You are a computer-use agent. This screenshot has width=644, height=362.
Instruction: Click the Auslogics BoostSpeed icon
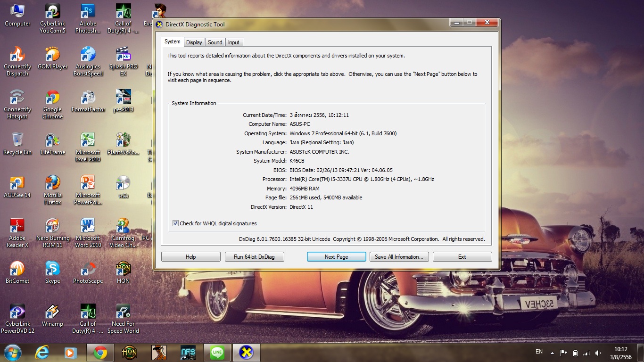[x=88, y=62]
